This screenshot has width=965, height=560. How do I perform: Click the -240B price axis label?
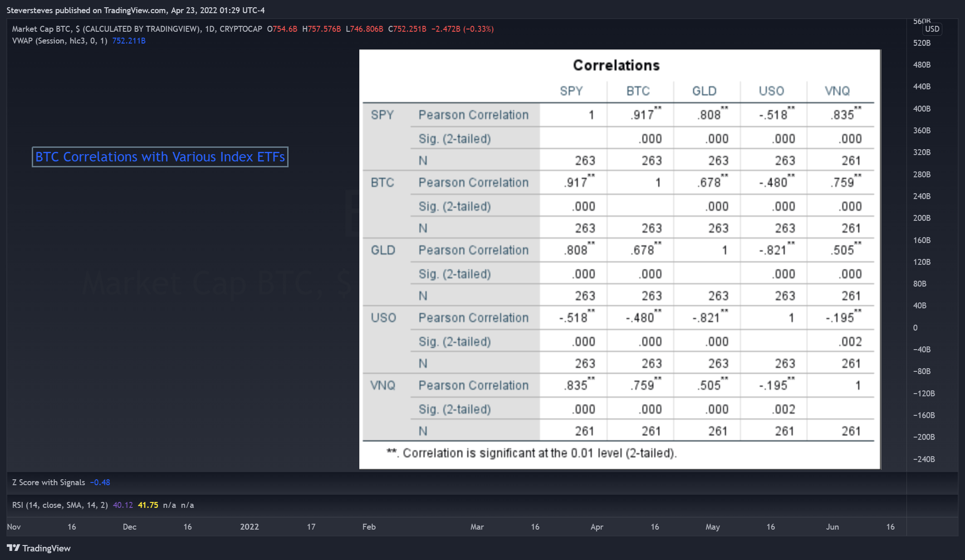(x=924, y=459)
